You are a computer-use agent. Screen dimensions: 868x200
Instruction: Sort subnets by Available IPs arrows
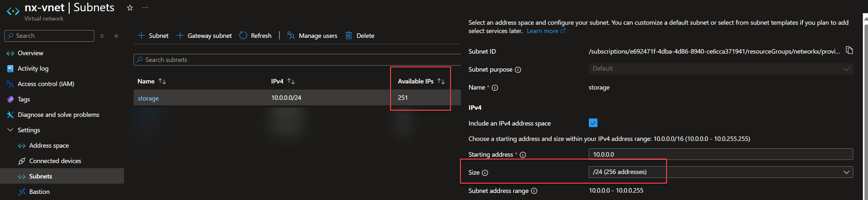441,81
